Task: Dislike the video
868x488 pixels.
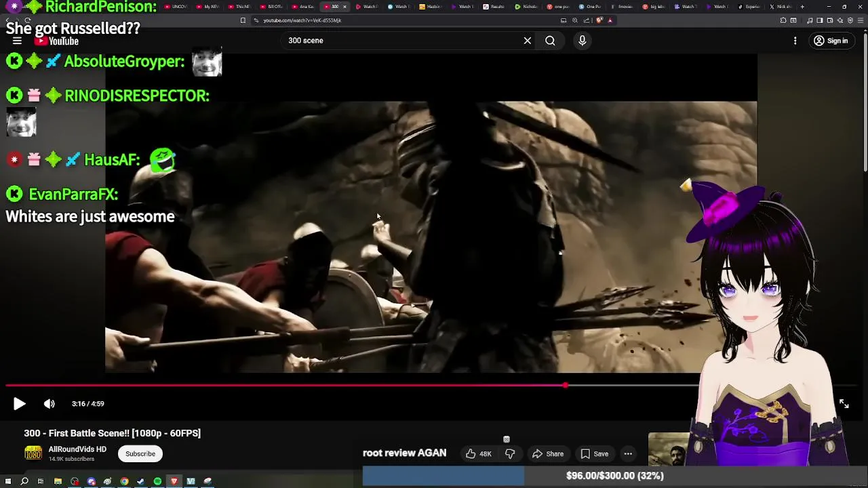Action: coord(510,454)
